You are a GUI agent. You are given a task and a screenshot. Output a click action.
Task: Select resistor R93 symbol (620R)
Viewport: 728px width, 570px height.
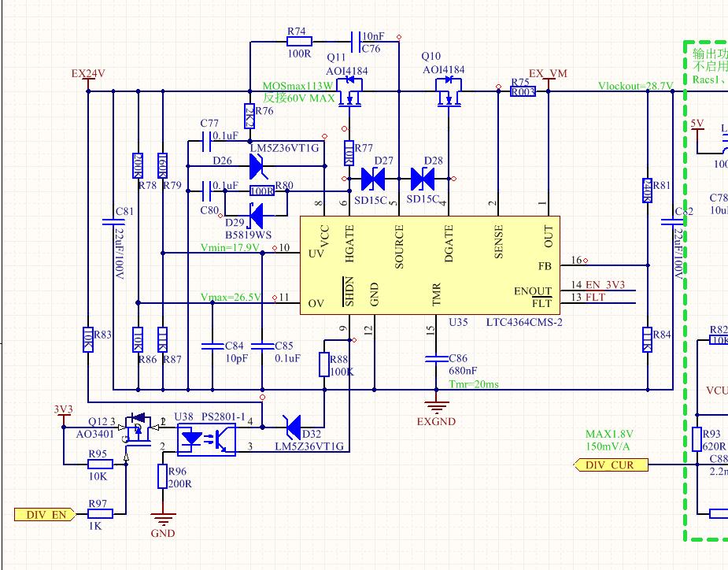coord(697,439)
